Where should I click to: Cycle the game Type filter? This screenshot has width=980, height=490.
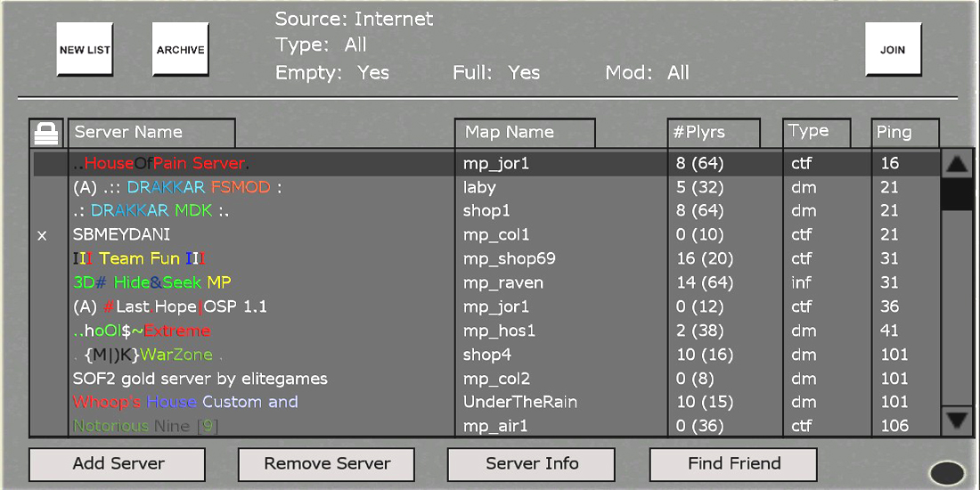(x=355, y=45)
